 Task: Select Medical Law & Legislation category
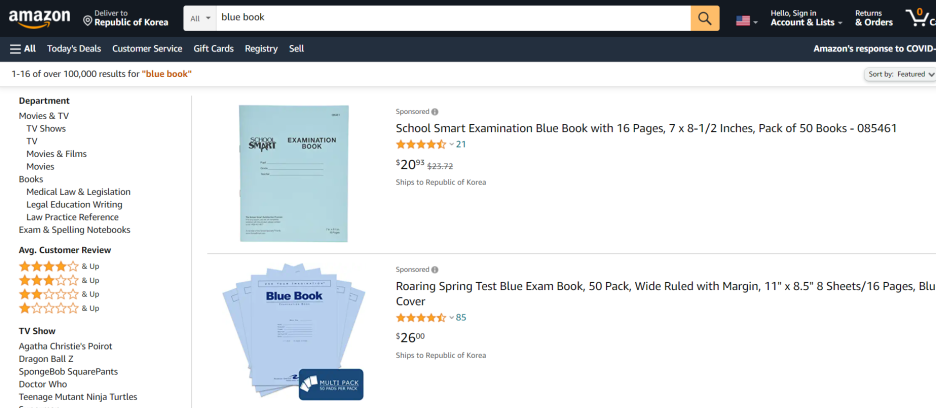pos(78,192)
